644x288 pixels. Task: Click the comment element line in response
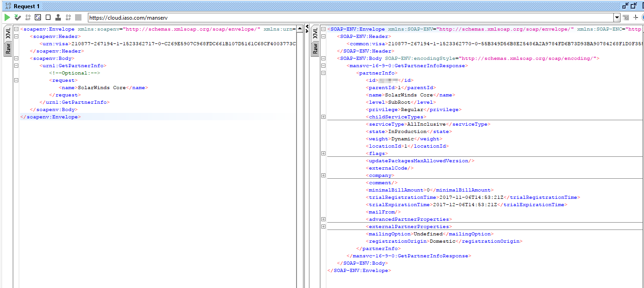click(x=382, y=182)
